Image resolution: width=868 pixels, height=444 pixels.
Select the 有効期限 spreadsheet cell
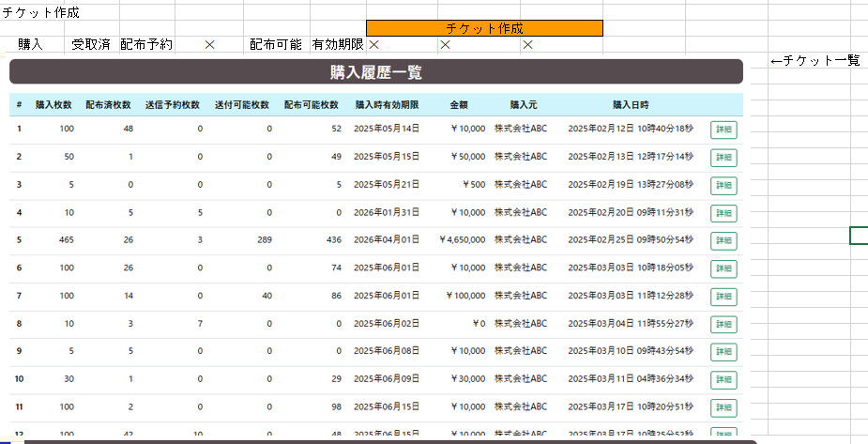pyautogui.click(x=338, y=44)
